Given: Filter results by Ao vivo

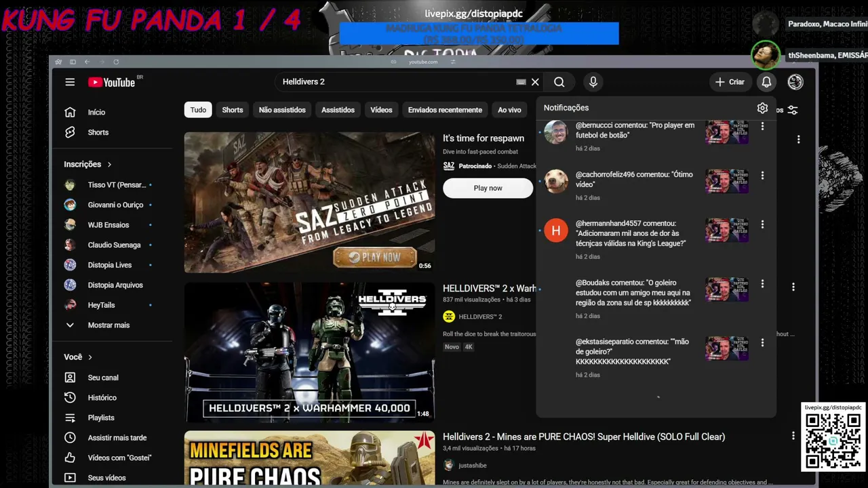Looking at the screenshot, I should tap(509, 110).
